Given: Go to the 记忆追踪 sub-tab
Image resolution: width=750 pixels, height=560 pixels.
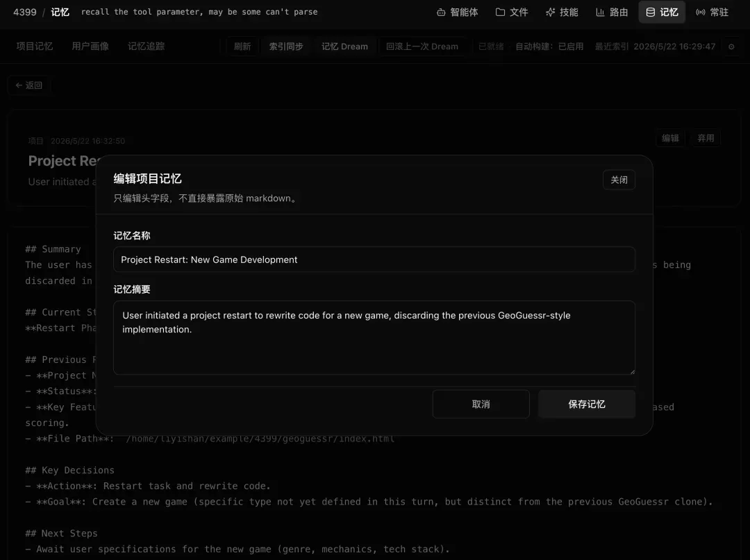Looking at the screenshot, I should (147, 46).
